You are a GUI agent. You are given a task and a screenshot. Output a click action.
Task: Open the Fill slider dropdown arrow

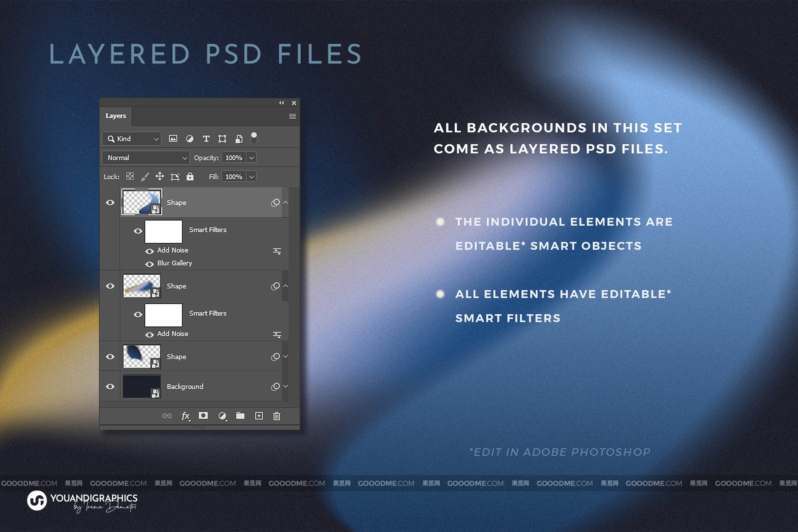coord(252,177)
